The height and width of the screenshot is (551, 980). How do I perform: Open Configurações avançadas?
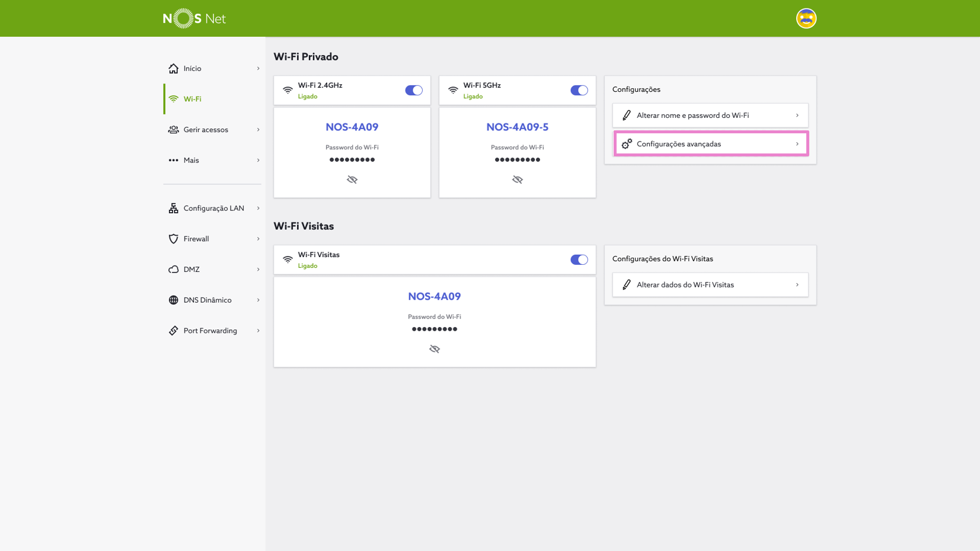(x=710, y=144)
